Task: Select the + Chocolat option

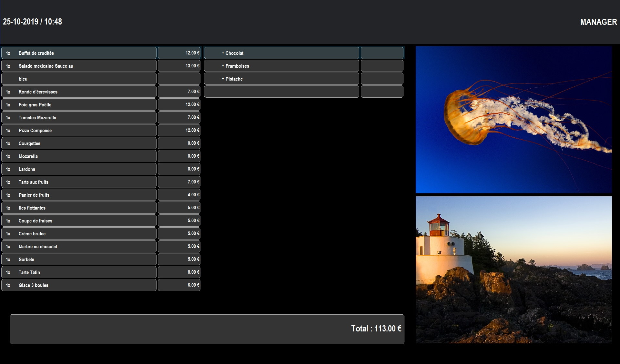Action: pos(281,53)
